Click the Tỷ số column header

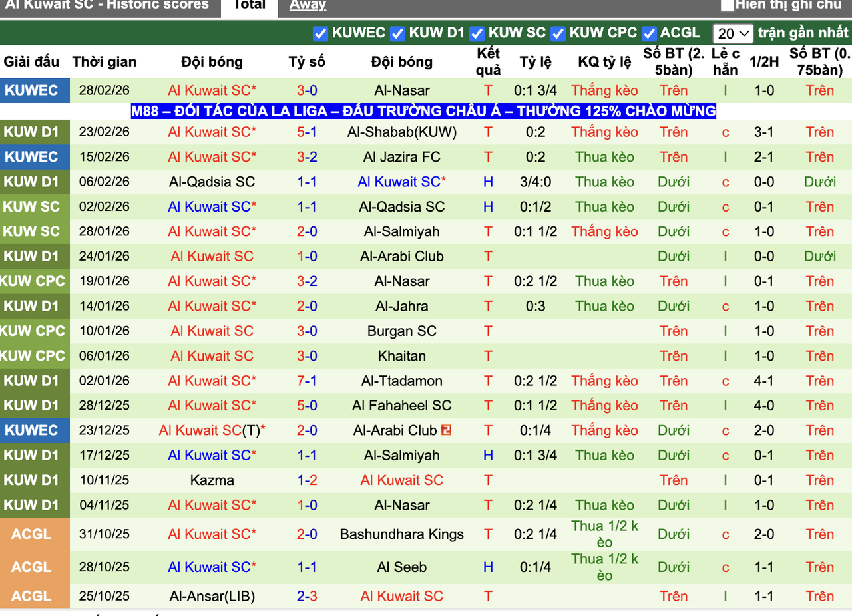click(307, 62)
